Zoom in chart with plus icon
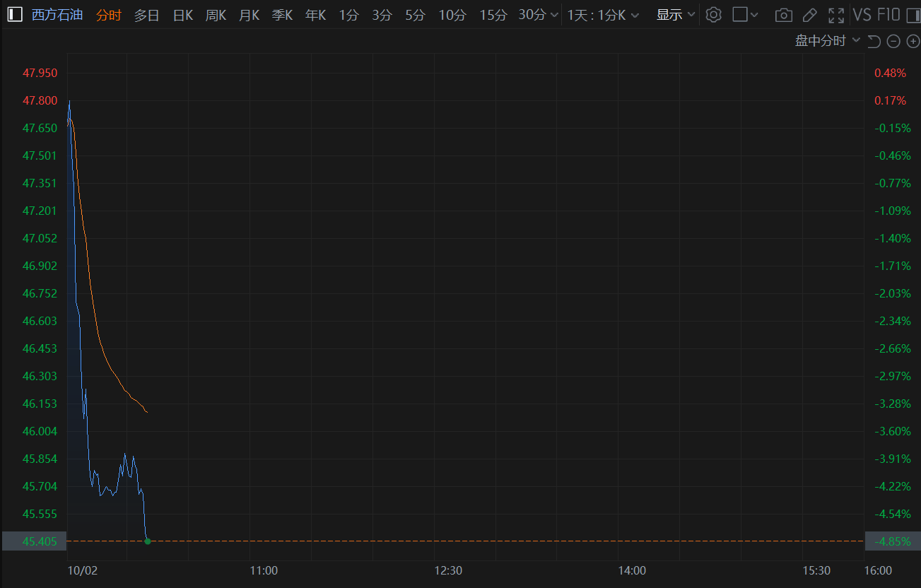This screenshot has height=588, width=921. 913,42
